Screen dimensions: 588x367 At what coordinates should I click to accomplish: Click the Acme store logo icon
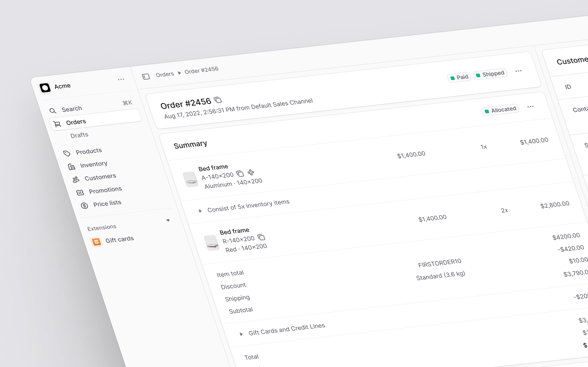45,88
